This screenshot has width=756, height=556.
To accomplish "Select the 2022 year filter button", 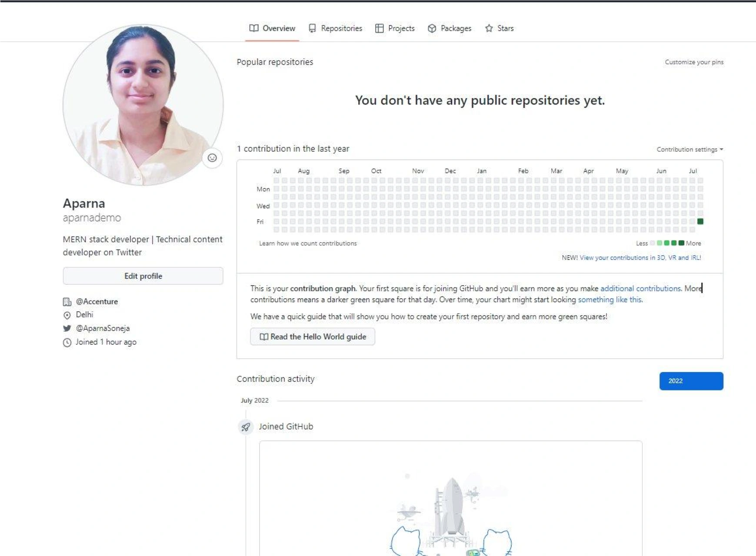I will [x=691, y=381].
